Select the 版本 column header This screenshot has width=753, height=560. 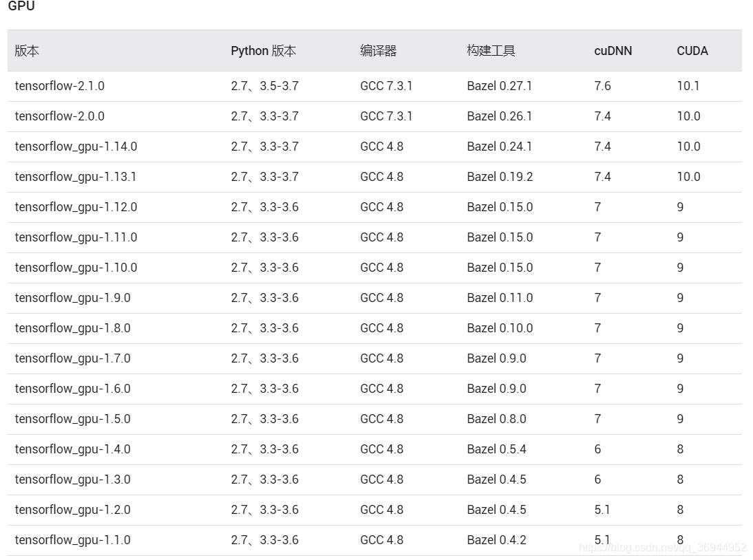[x=27, y=51]
